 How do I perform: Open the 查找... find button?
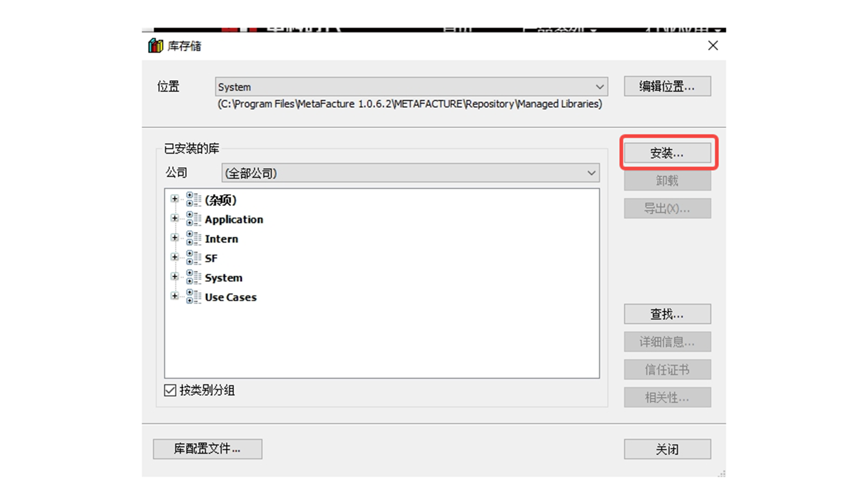[x=667, y=314]
